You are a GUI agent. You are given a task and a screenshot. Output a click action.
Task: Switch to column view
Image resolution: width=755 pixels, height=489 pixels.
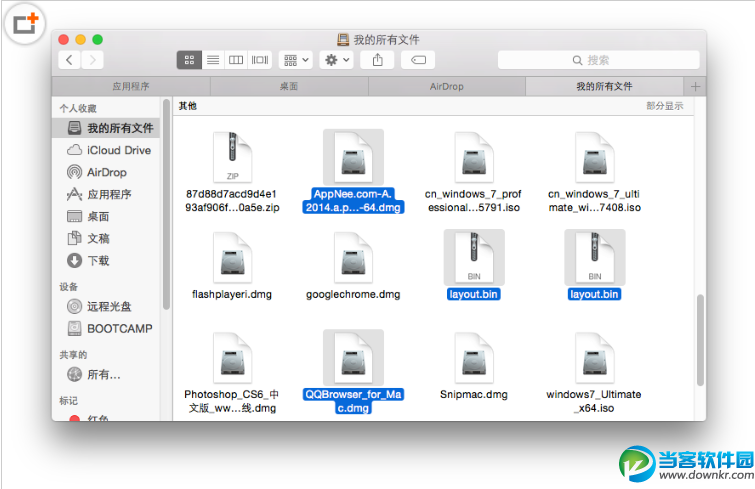pyautogui.click(x=236, y=60)
